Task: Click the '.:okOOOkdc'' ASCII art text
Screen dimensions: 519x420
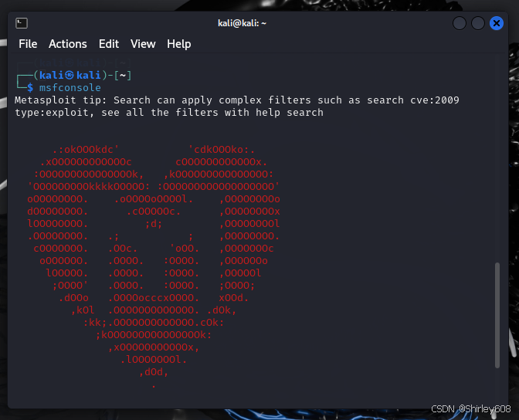Action: [x=86, y=150]
